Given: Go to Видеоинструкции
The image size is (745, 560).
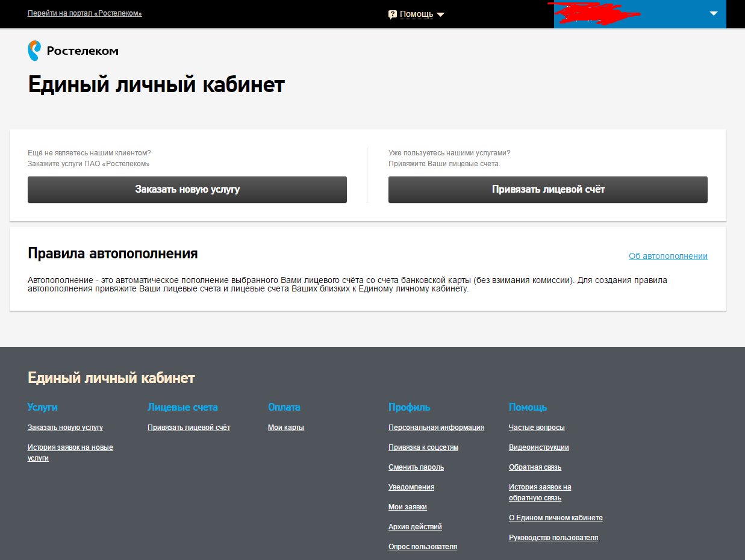Looking at the screenshot, I should 539,447.
